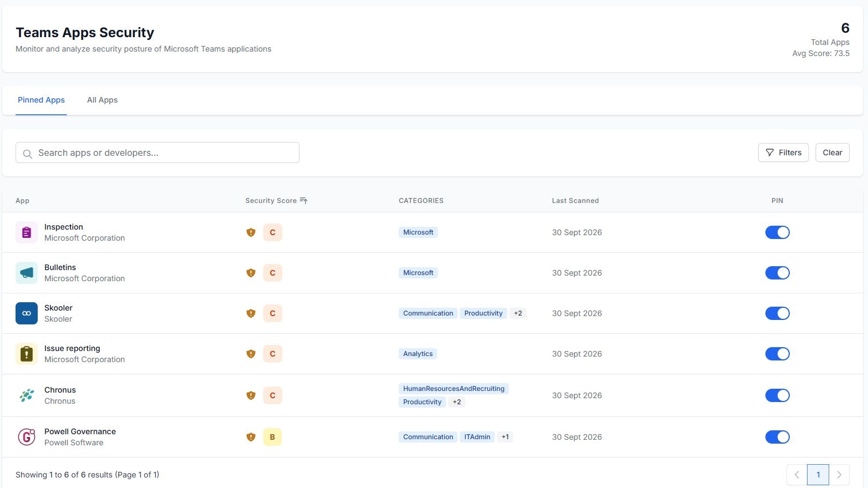This screenshot has width=868, height=488.
Task: Click the Chronus app icon
Action: click(27, 395)
